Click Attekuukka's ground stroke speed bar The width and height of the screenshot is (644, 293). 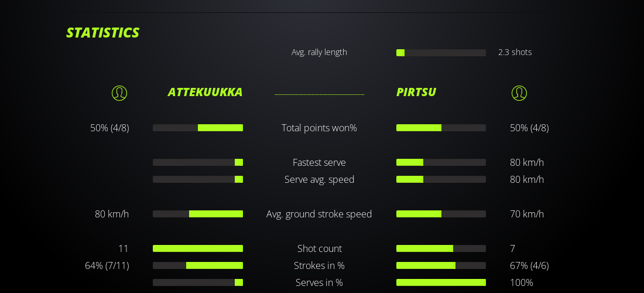[x=198, y=214]
